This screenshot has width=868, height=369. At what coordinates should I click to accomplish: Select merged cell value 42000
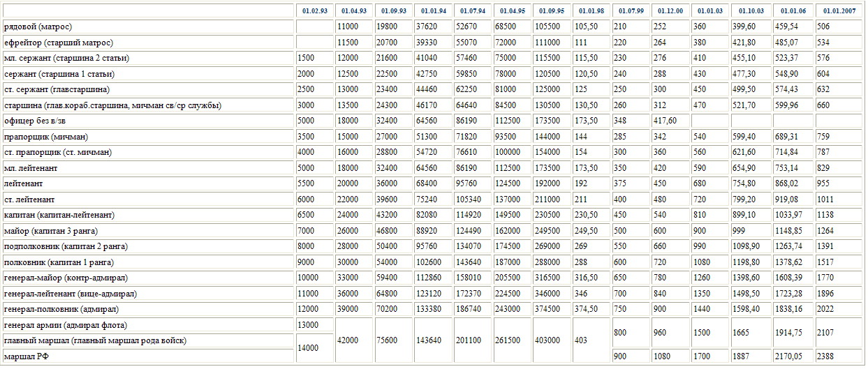point(348,340)
